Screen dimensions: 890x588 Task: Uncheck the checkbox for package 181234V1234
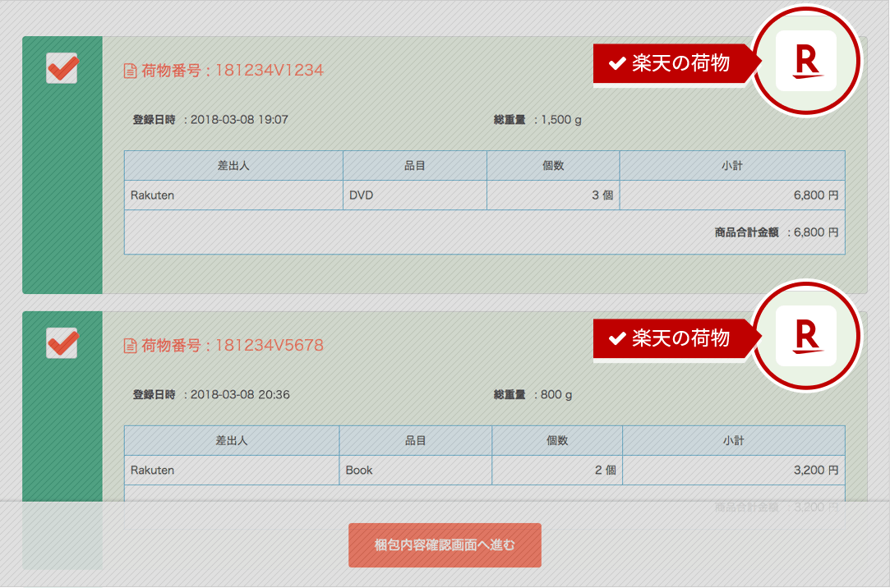pyautogui.click(x=62, y=68)
